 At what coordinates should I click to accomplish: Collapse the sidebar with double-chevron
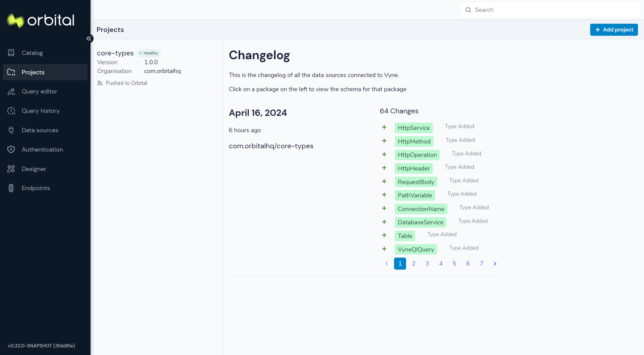(89, 39)
